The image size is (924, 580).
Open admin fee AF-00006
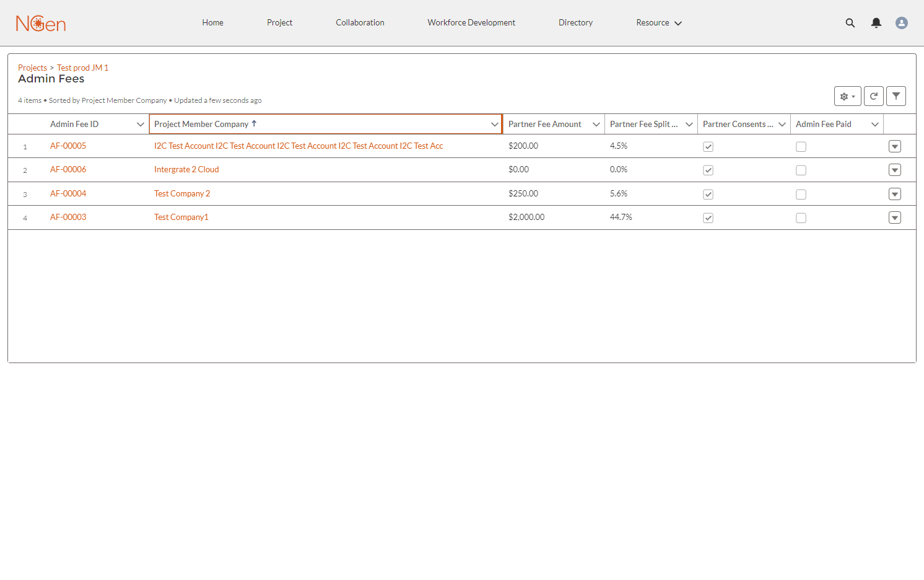pyautogui.click(x=68, y=170)
